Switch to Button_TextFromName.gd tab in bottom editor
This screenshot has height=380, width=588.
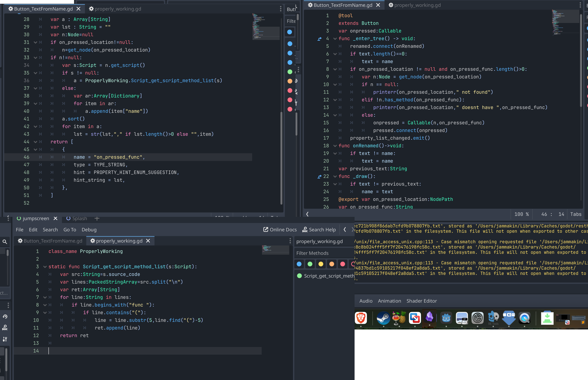tap(50, 241)
